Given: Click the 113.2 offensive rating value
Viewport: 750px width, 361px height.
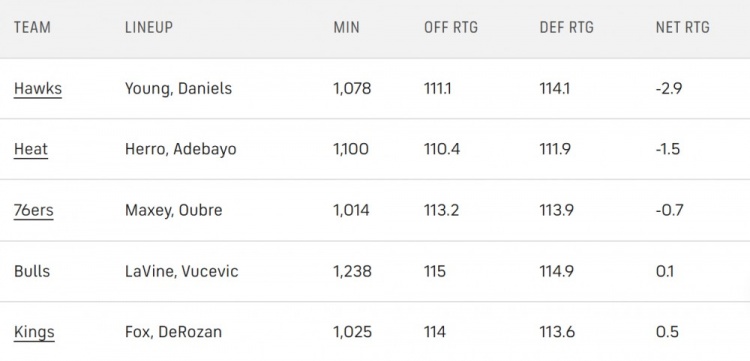Looking at the screenshot, I should [441, 210].
